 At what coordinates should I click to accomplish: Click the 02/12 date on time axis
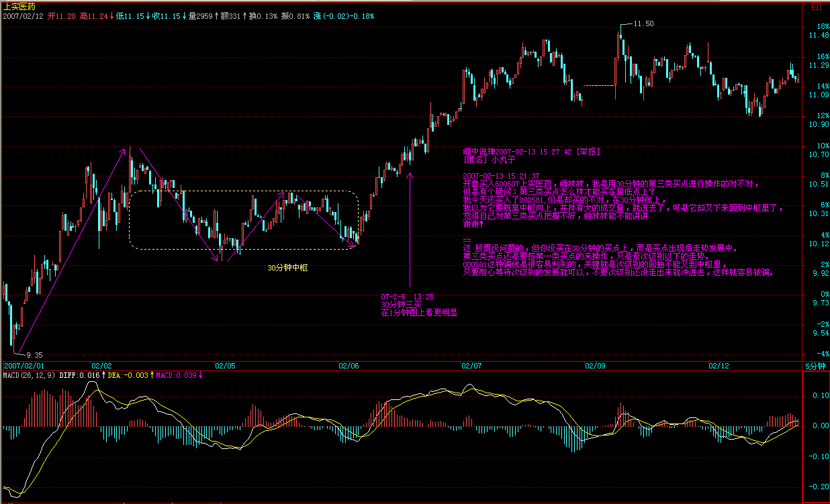pyautogui.click(x=719, y=366)
